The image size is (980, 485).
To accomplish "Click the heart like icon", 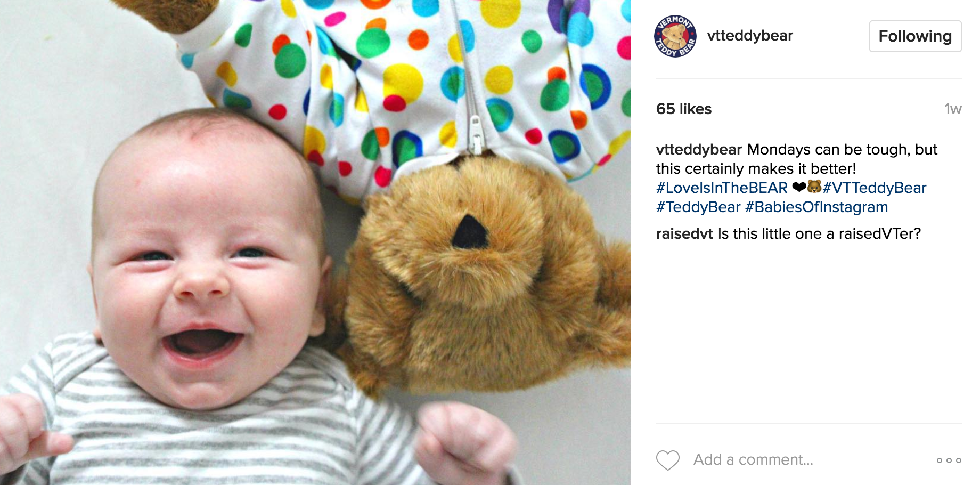I will (668, 460).
